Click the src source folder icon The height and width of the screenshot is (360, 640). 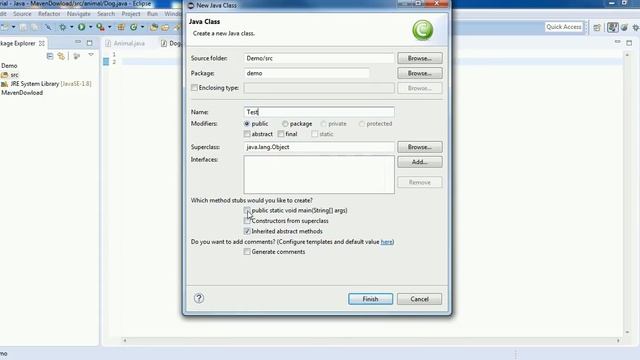[x=4, y=75]
